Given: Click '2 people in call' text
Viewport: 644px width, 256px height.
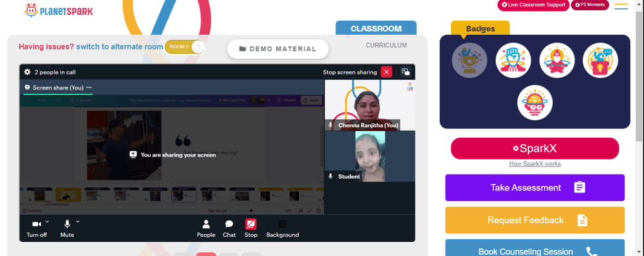Looking at the screenshot, I should (x=55, y=72).
